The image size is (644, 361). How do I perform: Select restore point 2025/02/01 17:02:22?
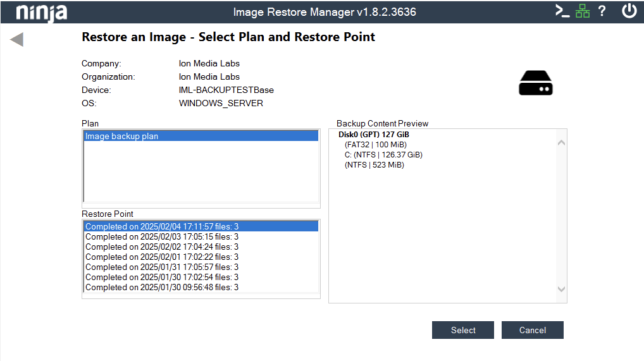pos(162,257)
